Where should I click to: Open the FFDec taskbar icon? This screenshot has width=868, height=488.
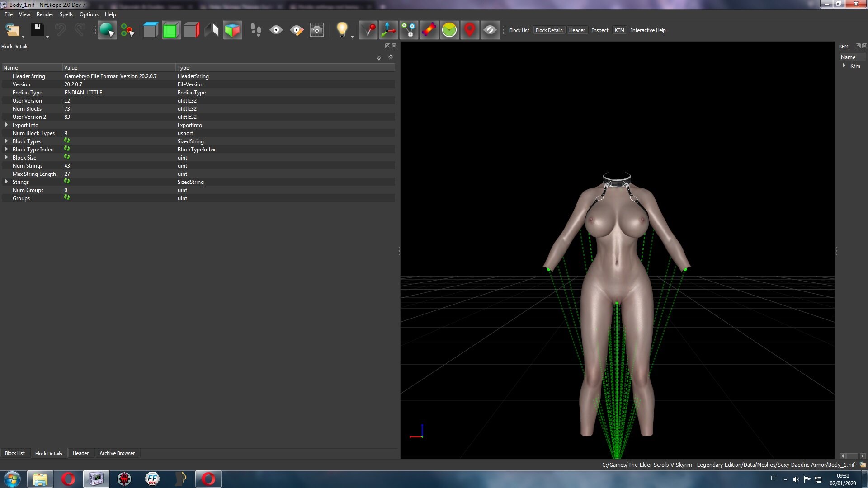(x=152, y=479)
